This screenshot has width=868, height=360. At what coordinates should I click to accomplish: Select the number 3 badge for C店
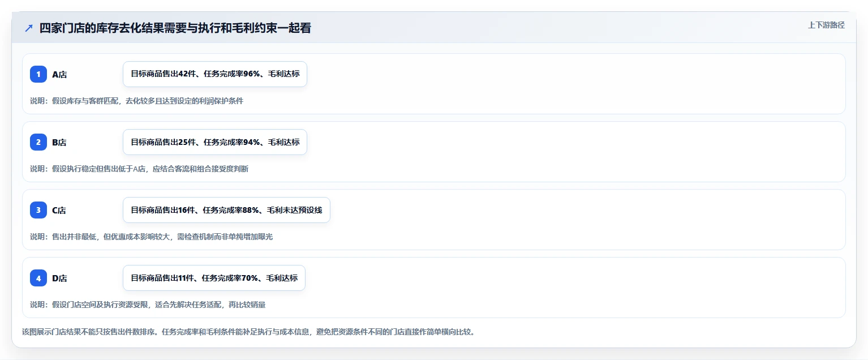38,210
